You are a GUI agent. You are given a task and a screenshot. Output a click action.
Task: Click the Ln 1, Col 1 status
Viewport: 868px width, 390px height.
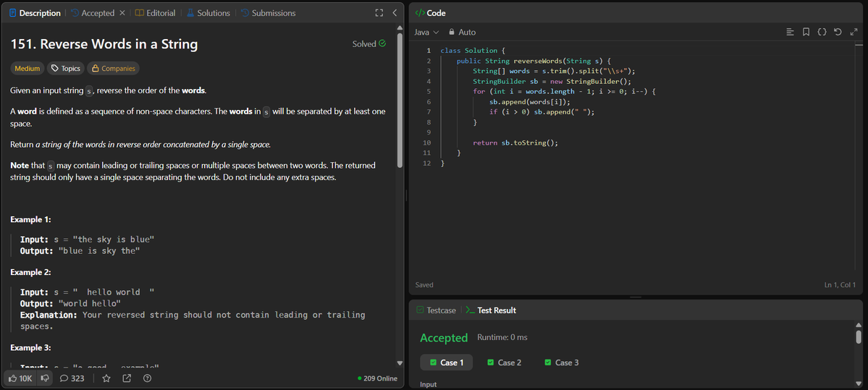click(840, 285)
